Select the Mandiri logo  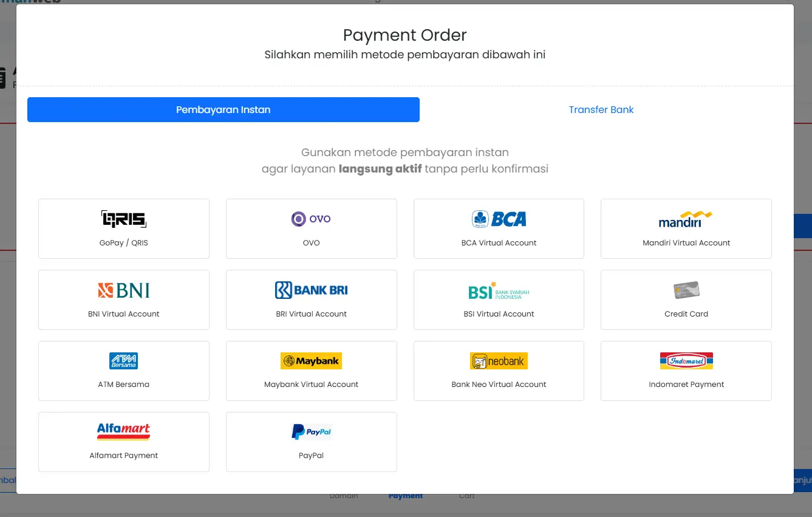pyautogui.click(x=686, y=219)
